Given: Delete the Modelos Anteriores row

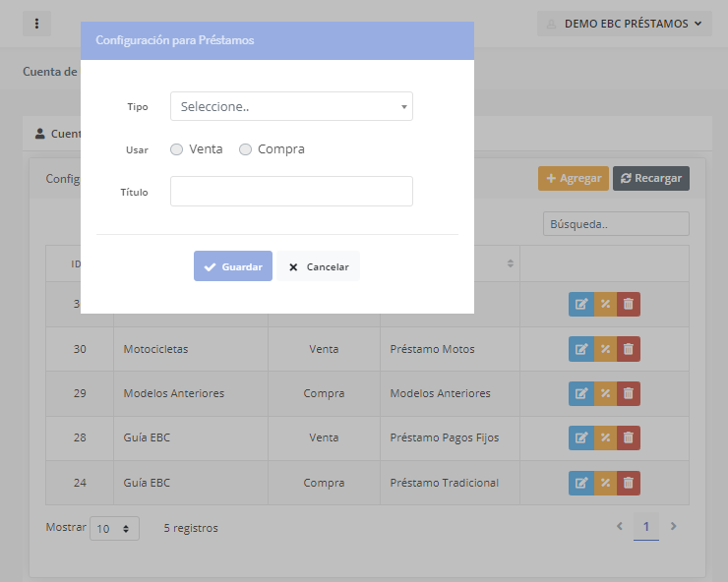Looking at the screenshot, I should click(629, 393).
